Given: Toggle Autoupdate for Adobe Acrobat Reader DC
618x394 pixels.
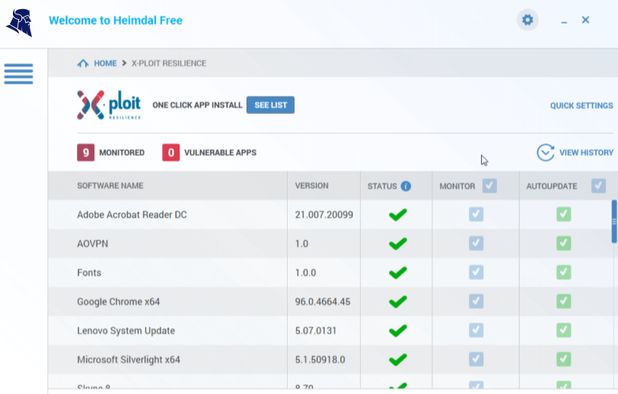Looking at the screenshot, I should tap(564, 214).
